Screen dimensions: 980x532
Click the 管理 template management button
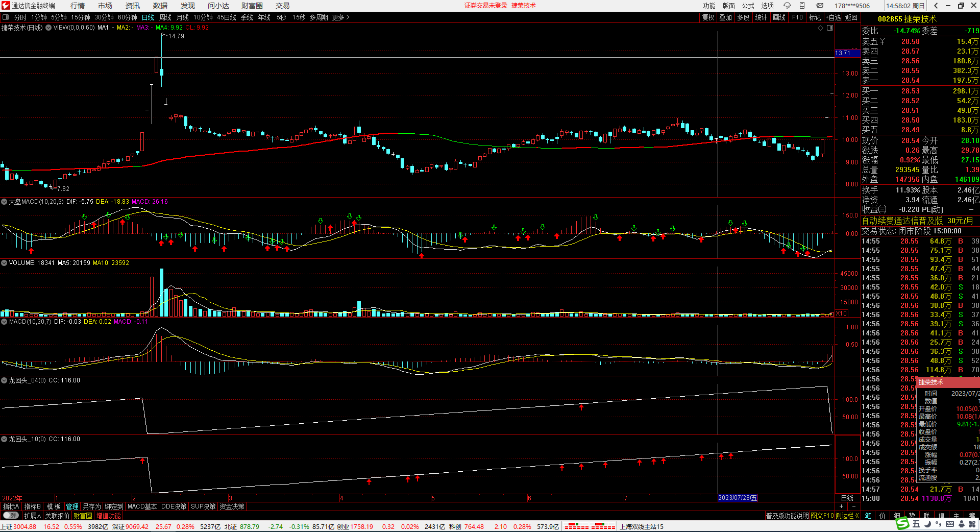pyautogui.click(x=72, y=506)
